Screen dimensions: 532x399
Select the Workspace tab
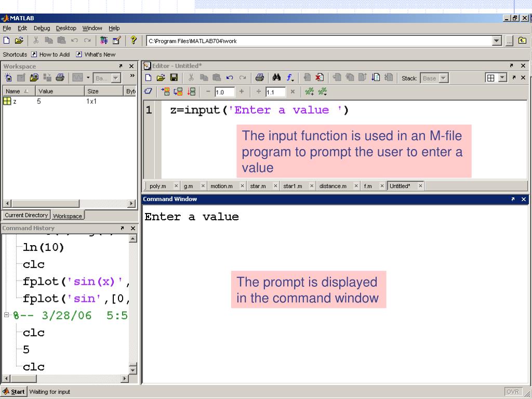click(x=68, y=216)
